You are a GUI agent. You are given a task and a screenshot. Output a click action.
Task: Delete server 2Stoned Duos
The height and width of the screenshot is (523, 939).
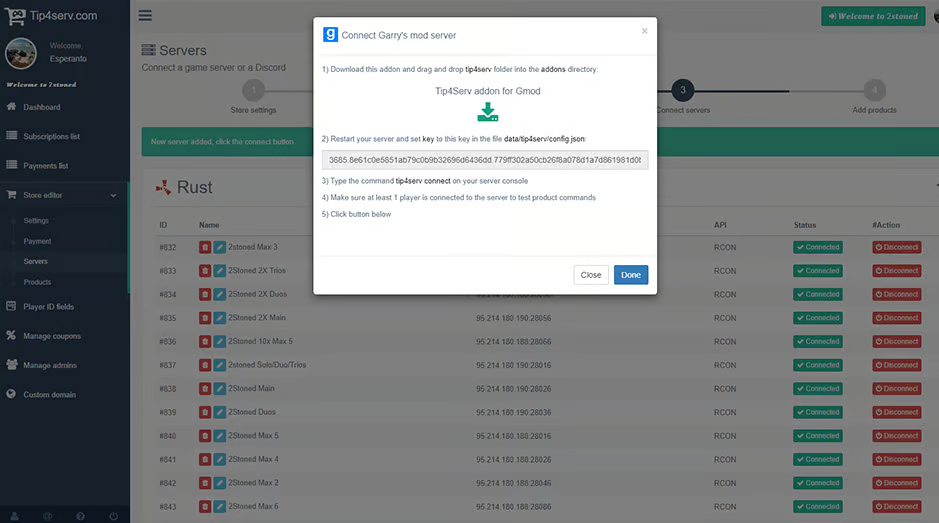[205, 412]
